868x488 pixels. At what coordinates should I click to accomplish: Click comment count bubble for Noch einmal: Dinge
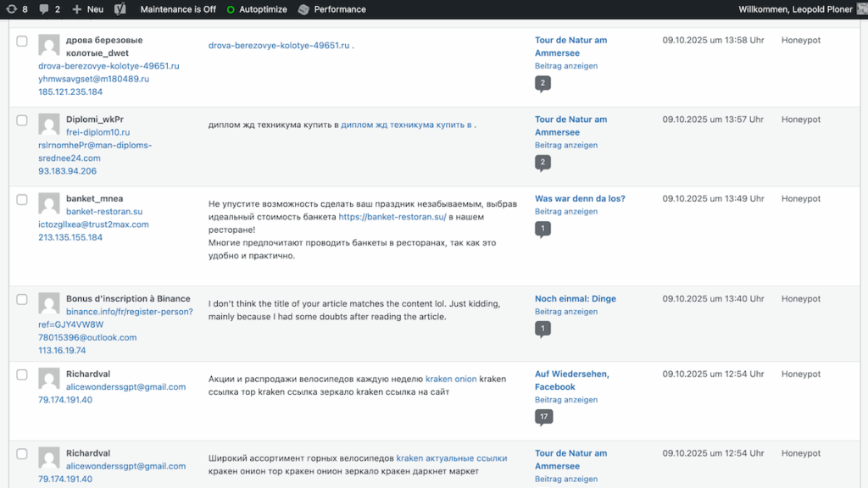(543, 328)
